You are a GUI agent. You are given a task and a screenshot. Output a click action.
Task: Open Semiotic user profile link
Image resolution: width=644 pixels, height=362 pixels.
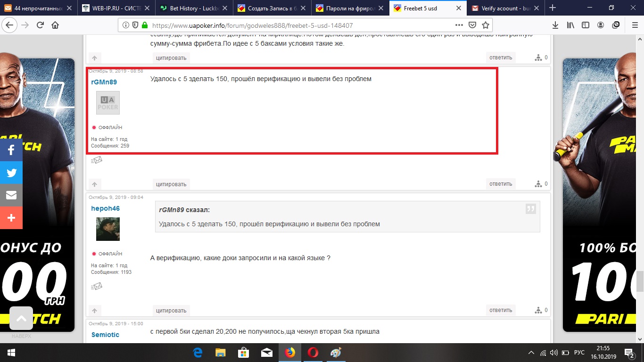[x=105, y=335]
